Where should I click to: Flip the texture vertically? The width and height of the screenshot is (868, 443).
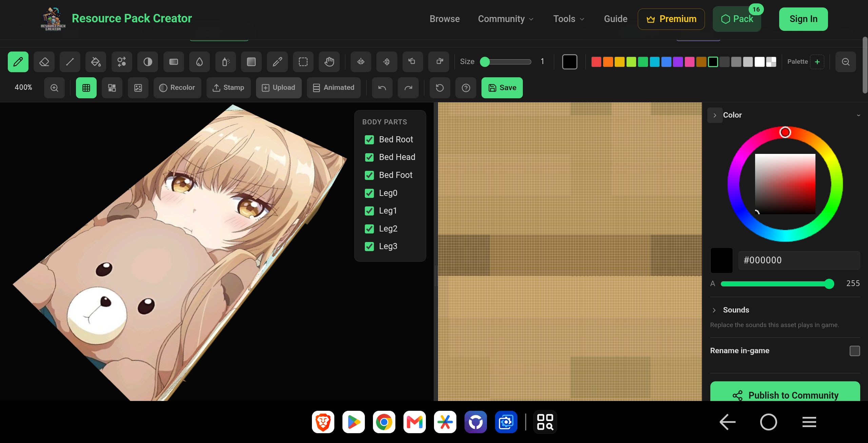pos(387,62)
